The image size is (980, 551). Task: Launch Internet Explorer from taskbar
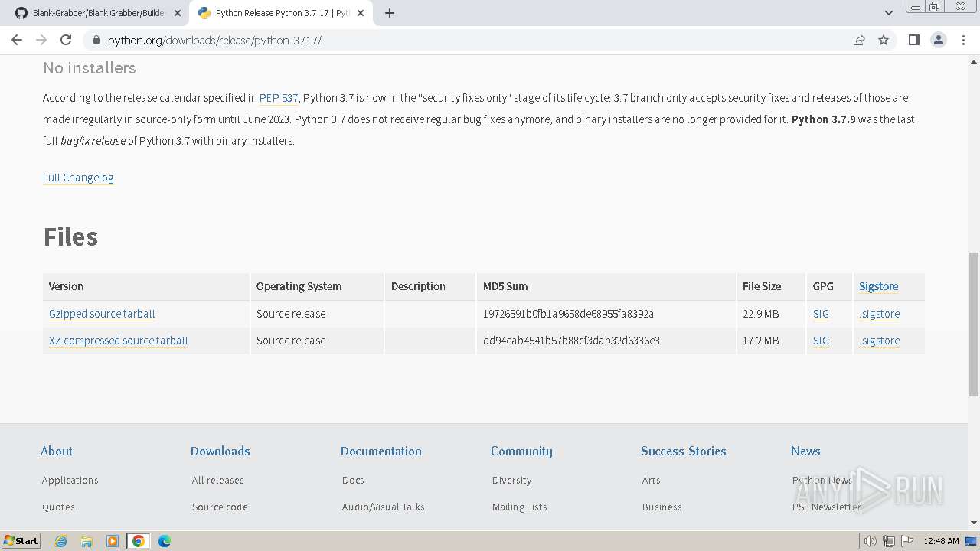60,541
